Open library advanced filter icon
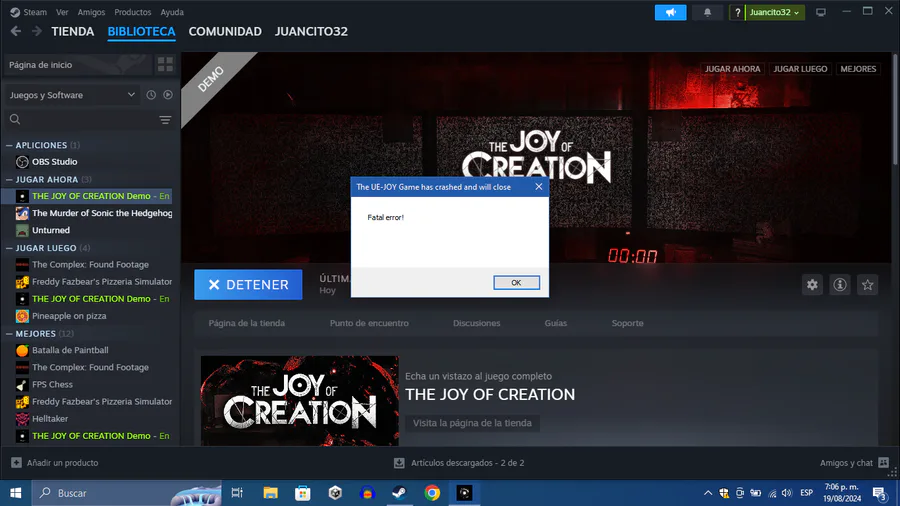Viewport: 900px width, 506px height. 165,119
